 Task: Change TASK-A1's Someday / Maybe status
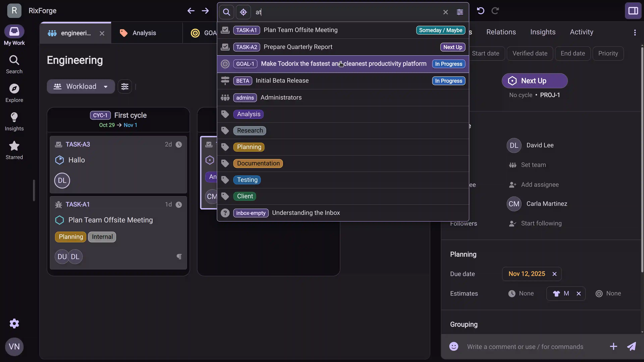(441, 30)
